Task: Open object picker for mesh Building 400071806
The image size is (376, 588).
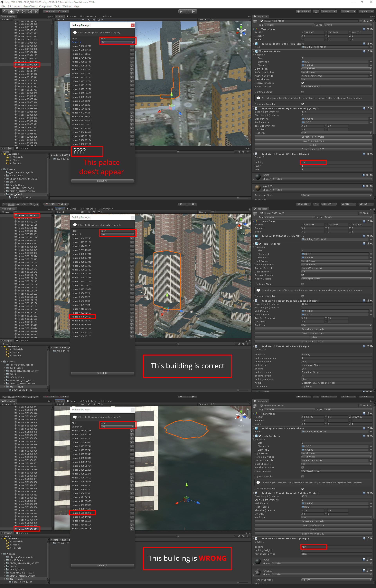Action: pos(371,47)
